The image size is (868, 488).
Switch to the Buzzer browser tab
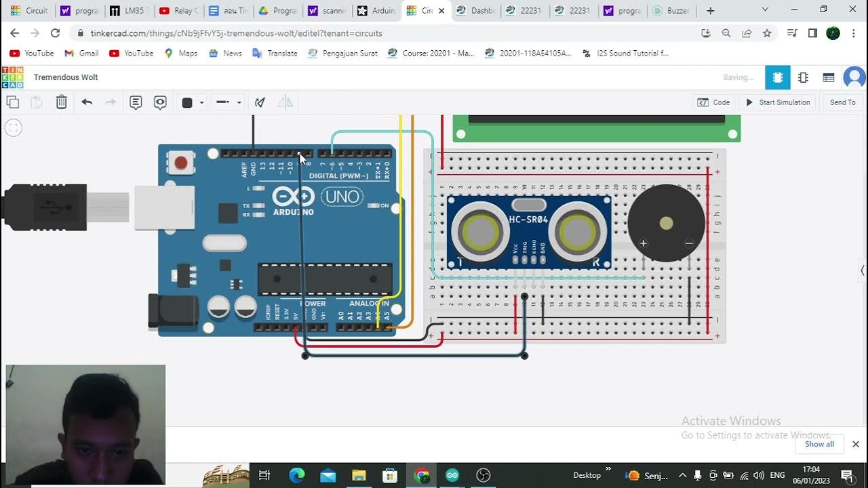(671, 11)
